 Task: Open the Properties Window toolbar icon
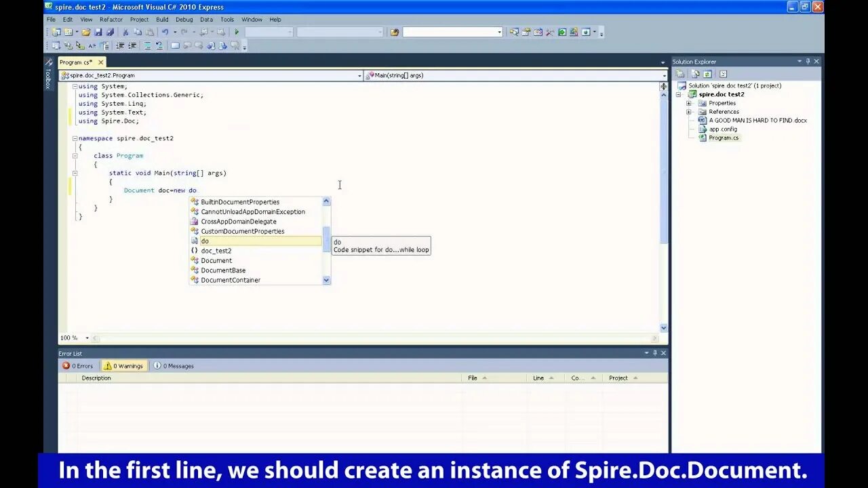point(526,32)
